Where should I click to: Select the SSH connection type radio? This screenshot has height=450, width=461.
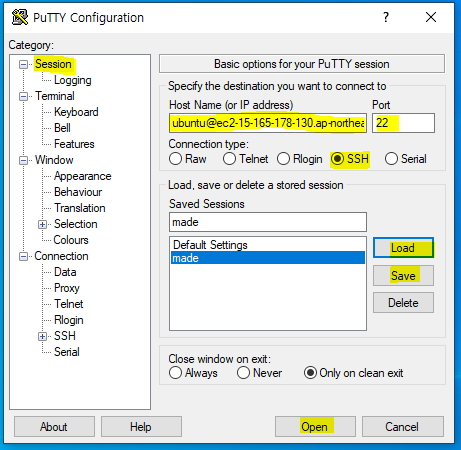(350, 159)
